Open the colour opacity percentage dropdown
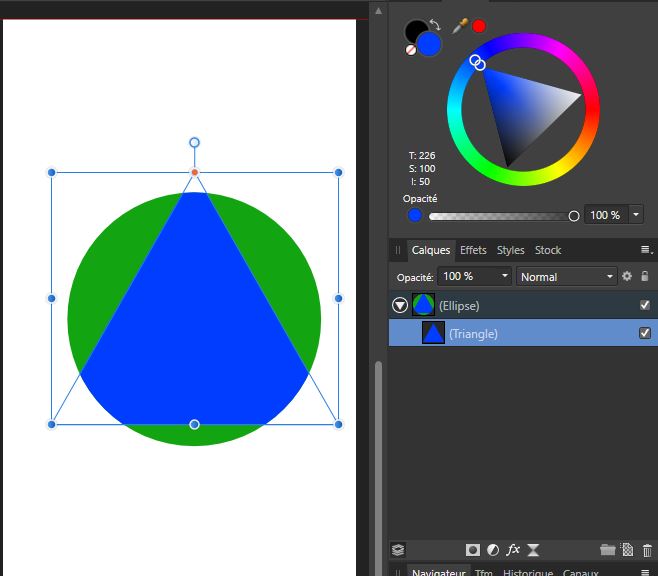658x576 pixels. point(636,215)
